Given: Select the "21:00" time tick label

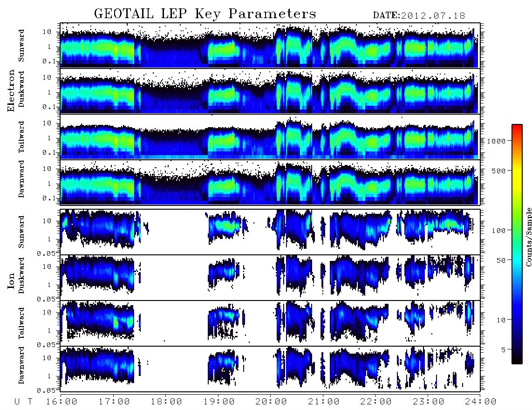Looking at the screenshot, I should click(324, 402).
